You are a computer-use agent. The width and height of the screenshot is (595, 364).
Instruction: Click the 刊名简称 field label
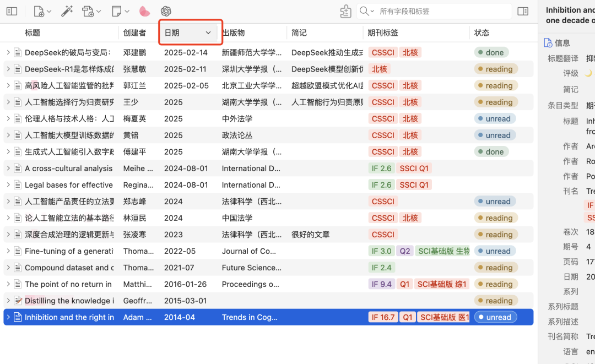[x=562, y=336]
